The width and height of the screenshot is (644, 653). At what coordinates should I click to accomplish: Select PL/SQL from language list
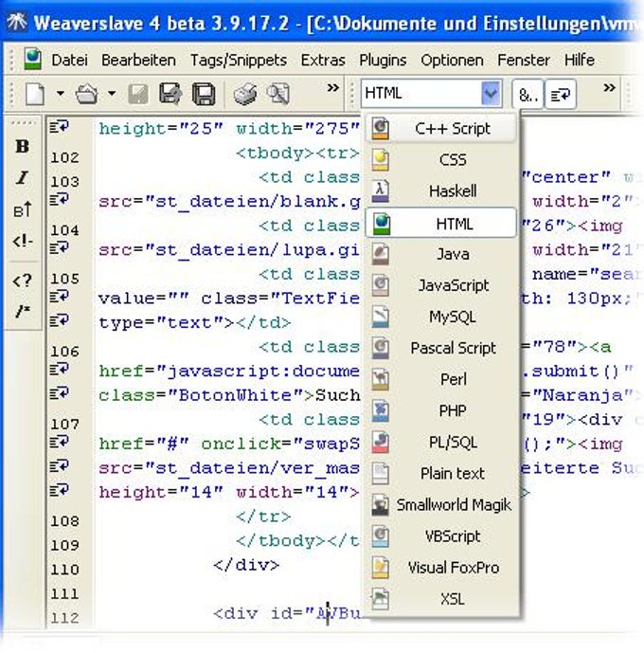pyautogui.click(x=441, y=443)
